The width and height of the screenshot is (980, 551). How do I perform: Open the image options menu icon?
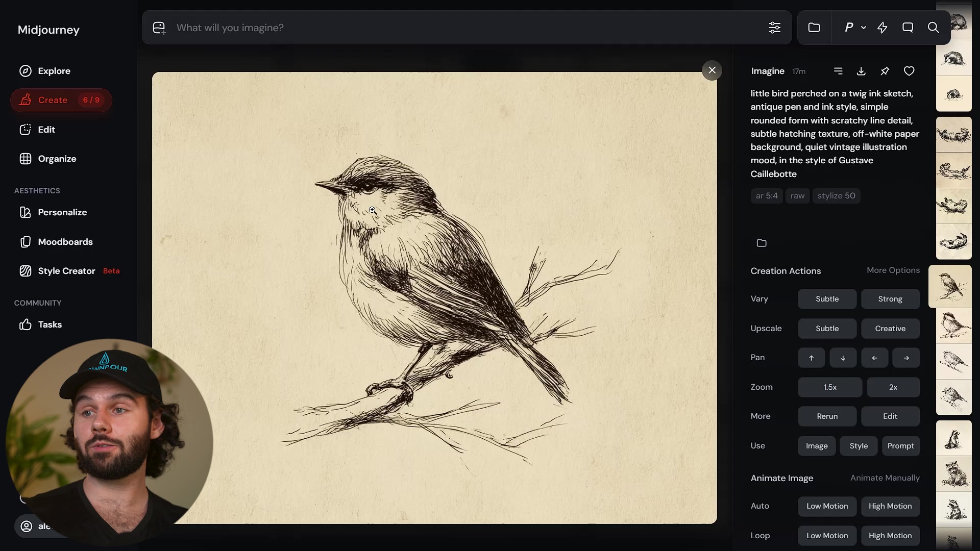point(838,71)
